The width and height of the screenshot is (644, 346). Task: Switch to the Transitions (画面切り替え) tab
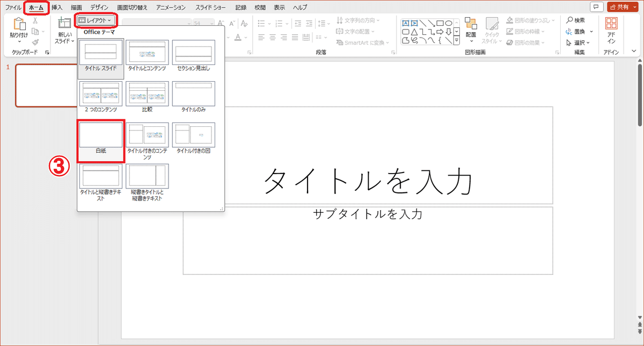point(133,8)
